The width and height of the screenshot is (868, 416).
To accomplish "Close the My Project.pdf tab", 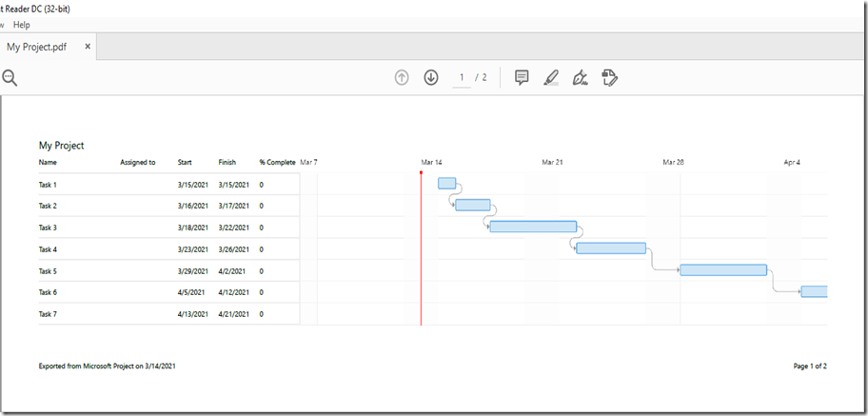I will [x=88, y=46].
